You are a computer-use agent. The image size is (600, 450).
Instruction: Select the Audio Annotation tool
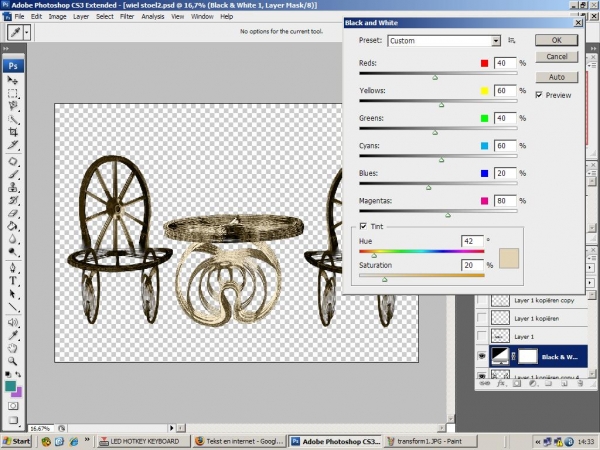13,322
